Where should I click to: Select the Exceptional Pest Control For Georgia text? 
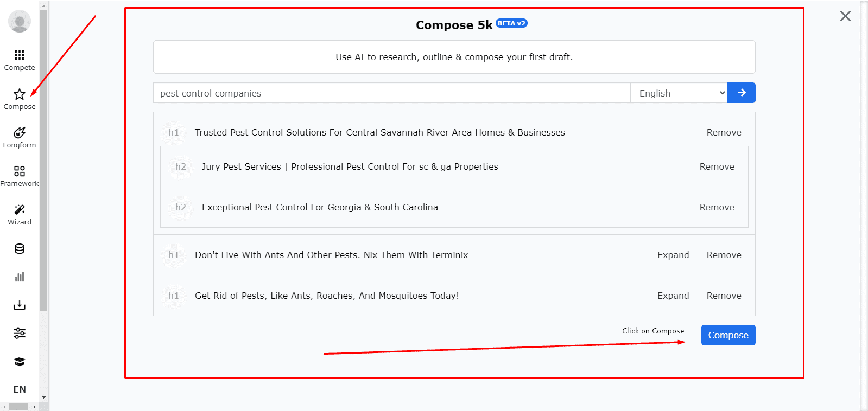point(320,207)
